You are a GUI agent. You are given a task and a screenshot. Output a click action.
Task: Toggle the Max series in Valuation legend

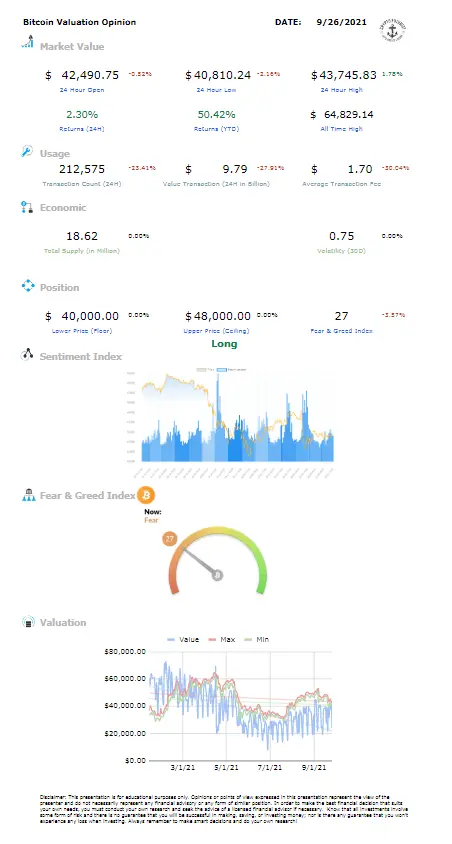(221, 639)
